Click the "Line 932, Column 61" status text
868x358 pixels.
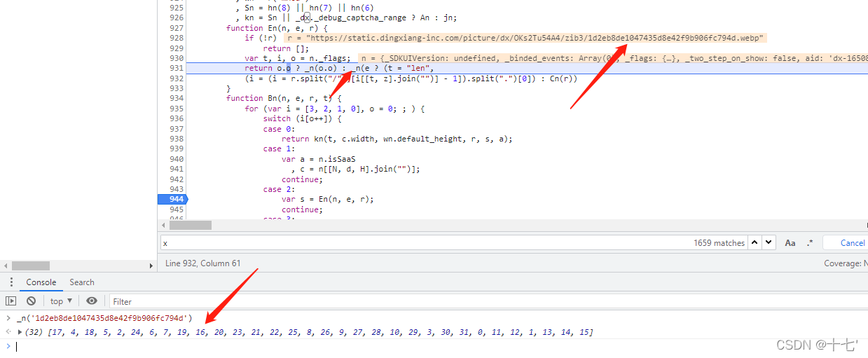pyautogui.click(x=202, y=263)
